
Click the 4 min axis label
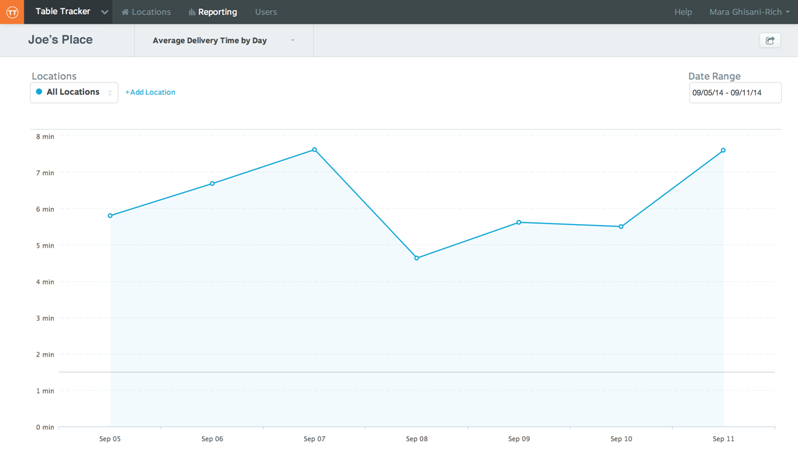pos(45,282)
